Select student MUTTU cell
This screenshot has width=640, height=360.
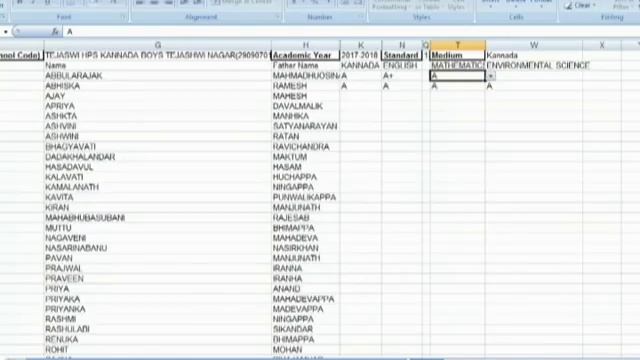(158, 228)
